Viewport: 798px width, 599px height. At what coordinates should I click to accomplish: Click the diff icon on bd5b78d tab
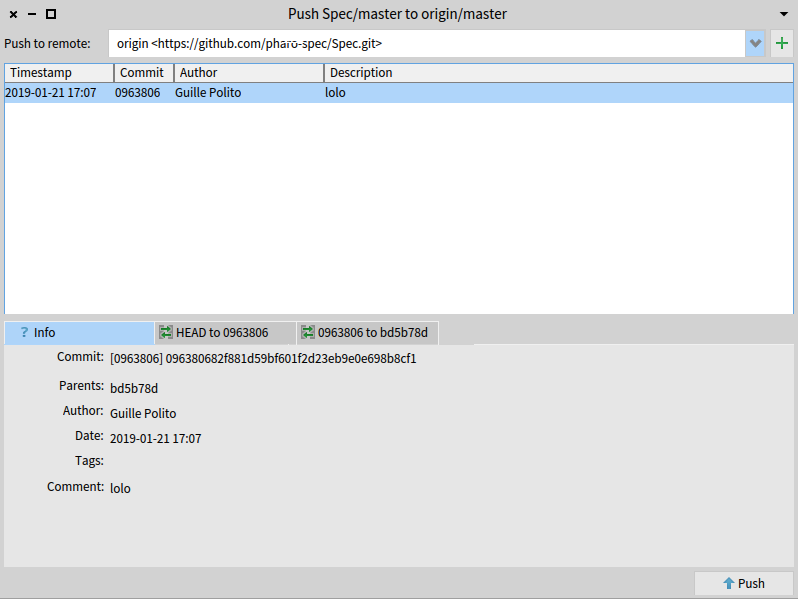coord(308,333)
